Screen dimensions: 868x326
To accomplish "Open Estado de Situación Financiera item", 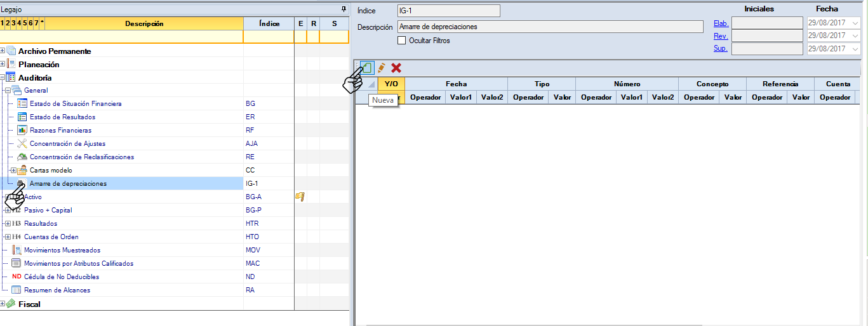I will [75, 103].
